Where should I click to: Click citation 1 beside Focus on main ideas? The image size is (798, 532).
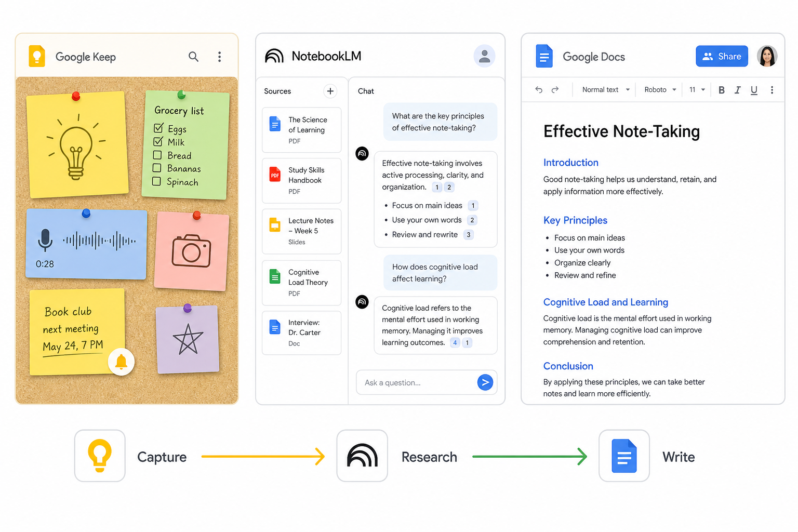pos(473,206)
